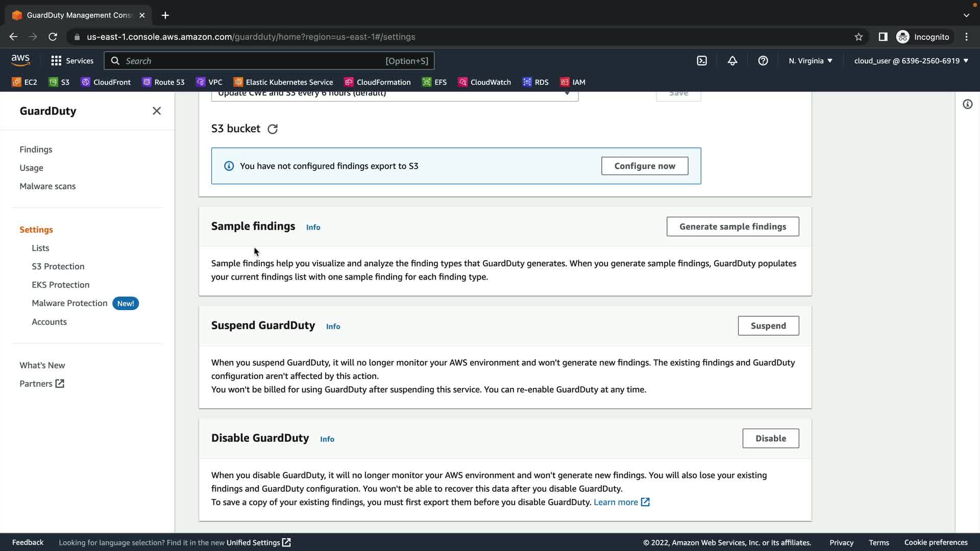Image resolution: width=980 pixels, height=551 pixels.
Task: Expand the cloud_user account menu
Action: pyautogui.click(x=911, y=61)
